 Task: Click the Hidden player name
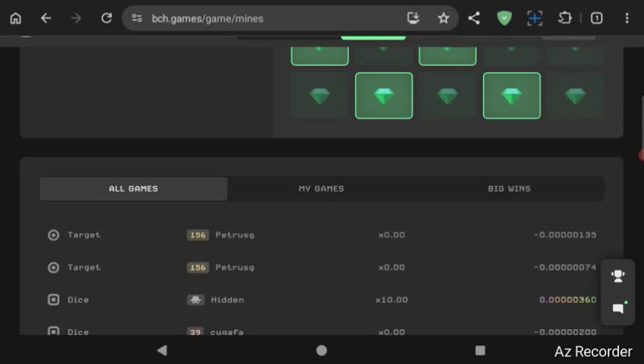227,300
